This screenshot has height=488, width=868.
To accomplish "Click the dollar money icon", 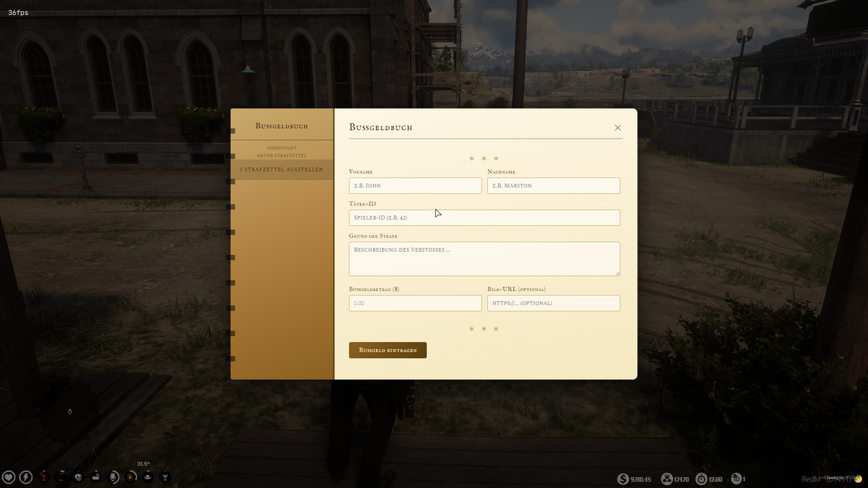I will tap(623, 479).
